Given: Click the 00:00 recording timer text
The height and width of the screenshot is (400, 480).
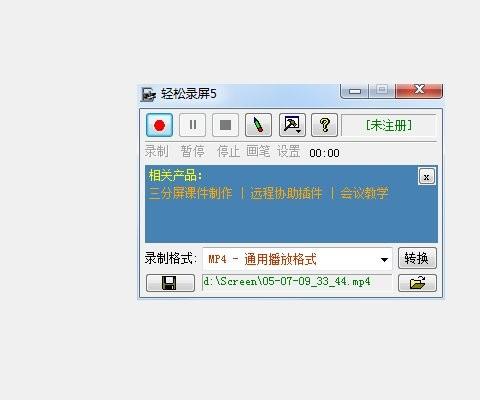Looking at the screenshot, I should (324, 153).
